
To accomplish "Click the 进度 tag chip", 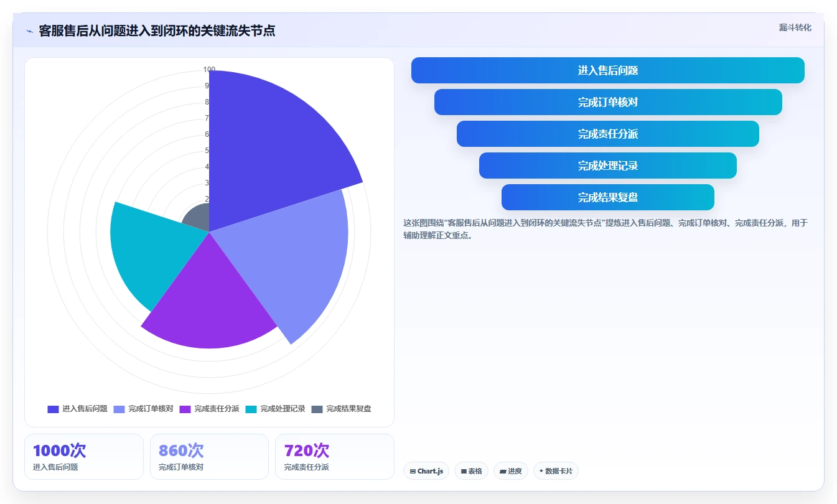I will coord(510,471).
